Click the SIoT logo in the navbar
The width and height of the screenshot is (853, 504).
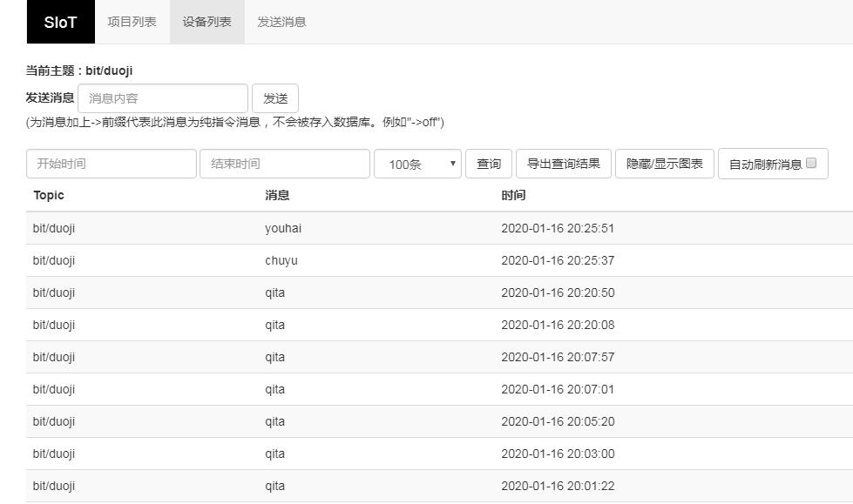pyautogui.click(x=60, y=22)
